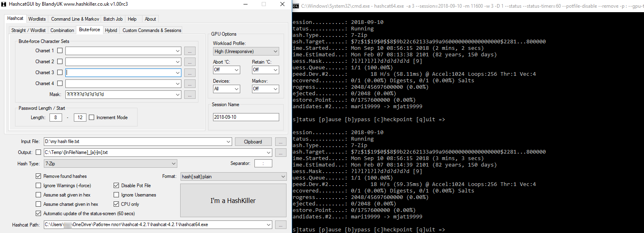The image size is (644, 233).
Task: Uncheck Remove found hashes
Action: (39, 176)
